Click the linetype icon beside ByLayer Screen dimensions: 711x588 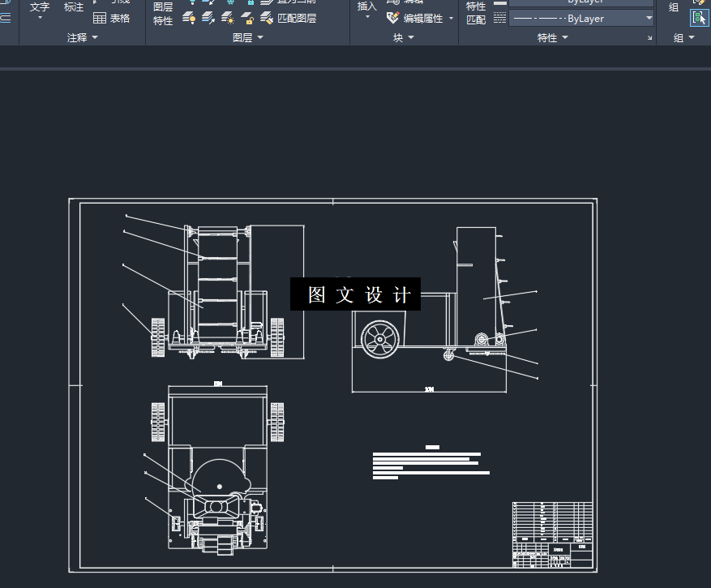point(499,19)
